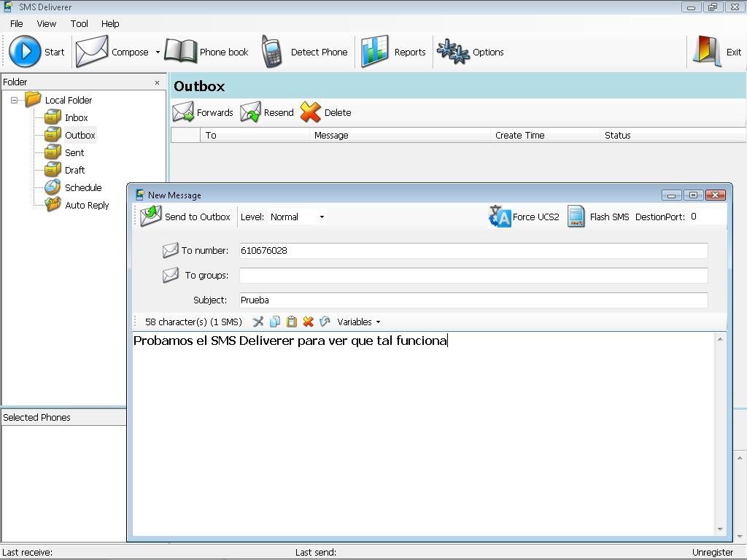Image resolution: width=747 pixels, height=560 pixels.
Task: Open the Options gears icon
Action: (x=453, y=52)
